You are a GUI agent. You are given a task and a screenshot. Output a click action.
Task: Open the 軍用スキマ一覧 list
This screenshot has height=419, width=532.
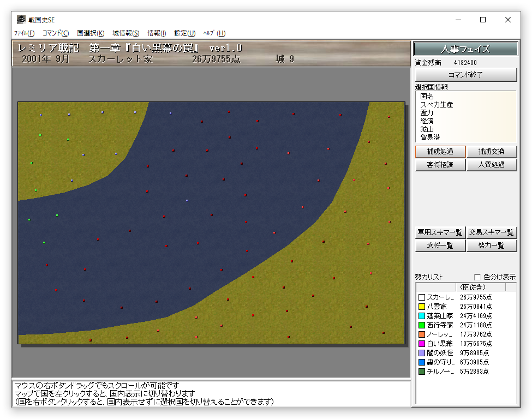(440, 232)
